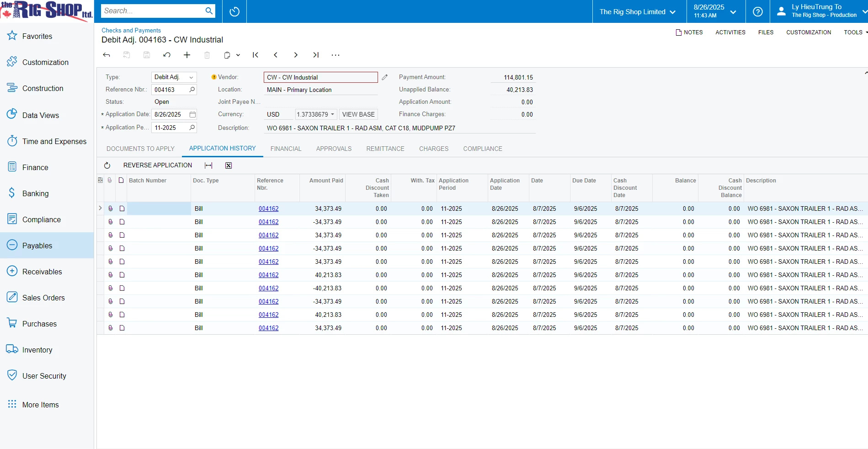
Task: Open the TOOLS dropdown menu
Action: pos(856,32)
